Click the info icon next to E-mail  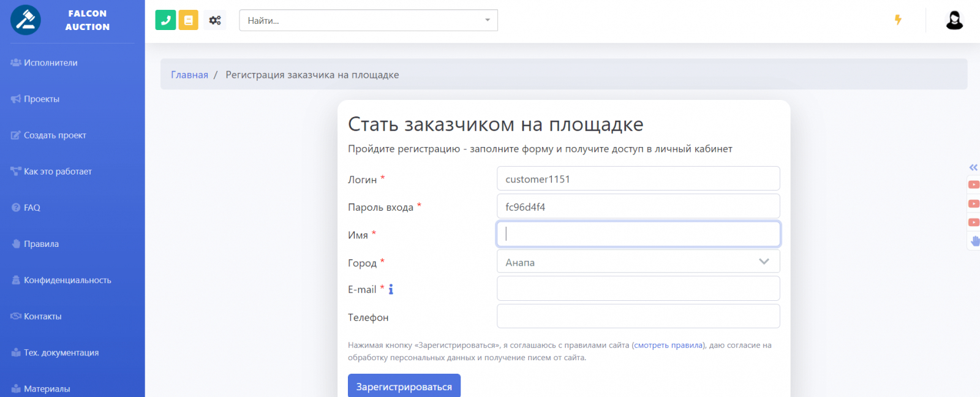click(391, 289)
